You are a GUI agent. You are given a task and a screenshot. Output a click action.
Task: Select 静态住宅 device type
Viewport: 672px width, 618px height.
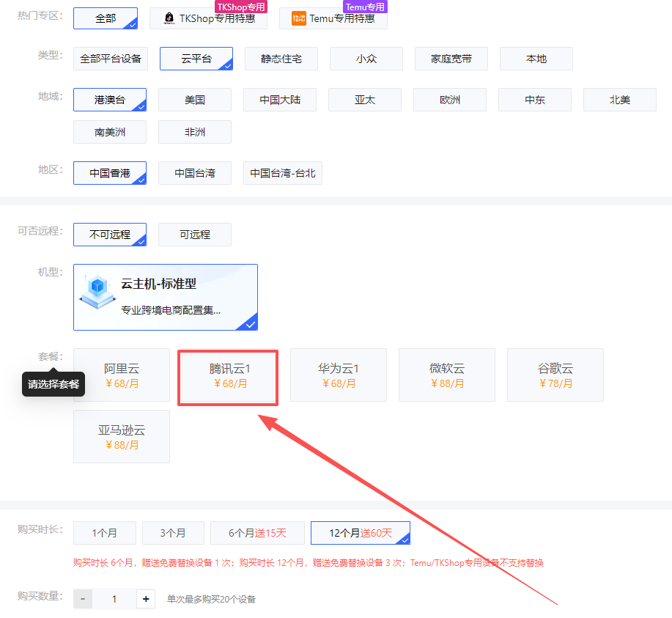281,59
